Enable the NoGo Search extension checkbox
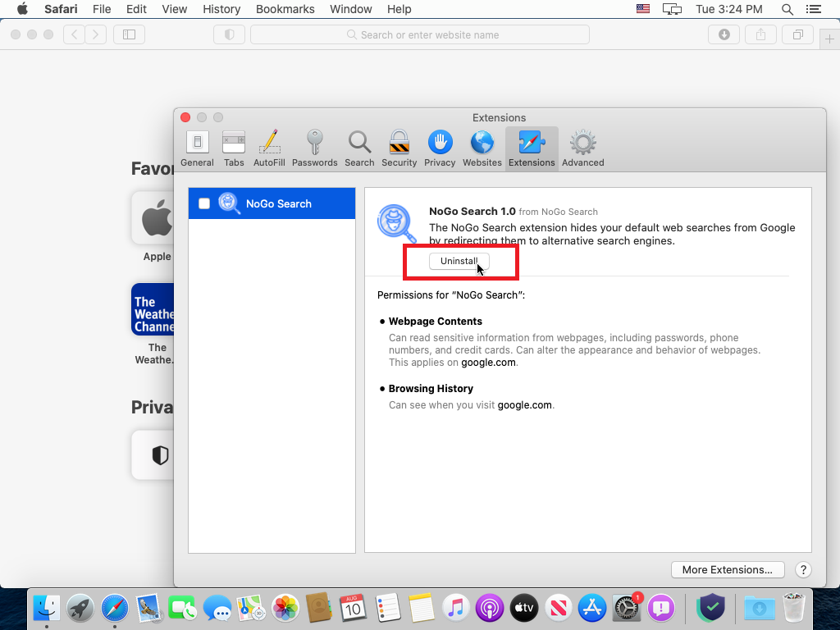Viewport: 840px width, 630px height. tap(204, 203)
